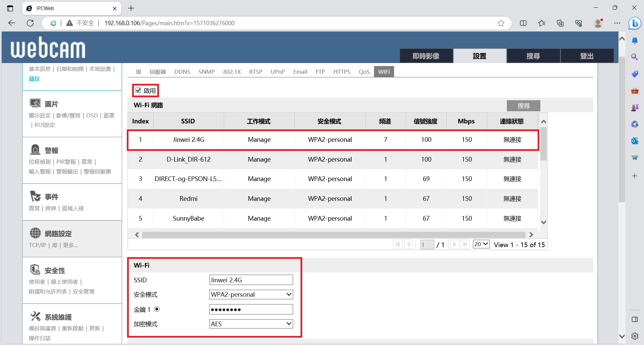Screen dimensions: 644x345
Task: Open the 備份與還原 link
Action: (x=42, y=328)
